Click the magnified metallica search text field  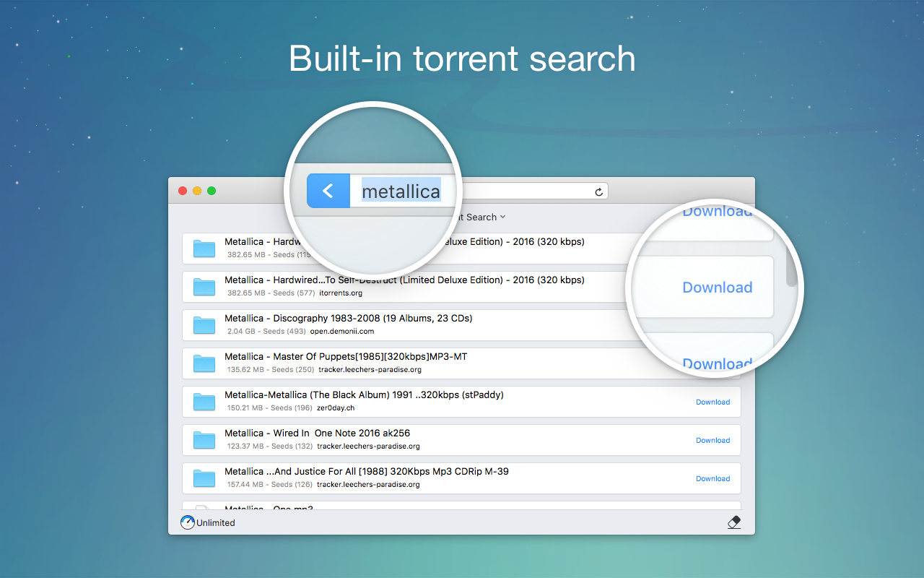[x=401, y=191]
